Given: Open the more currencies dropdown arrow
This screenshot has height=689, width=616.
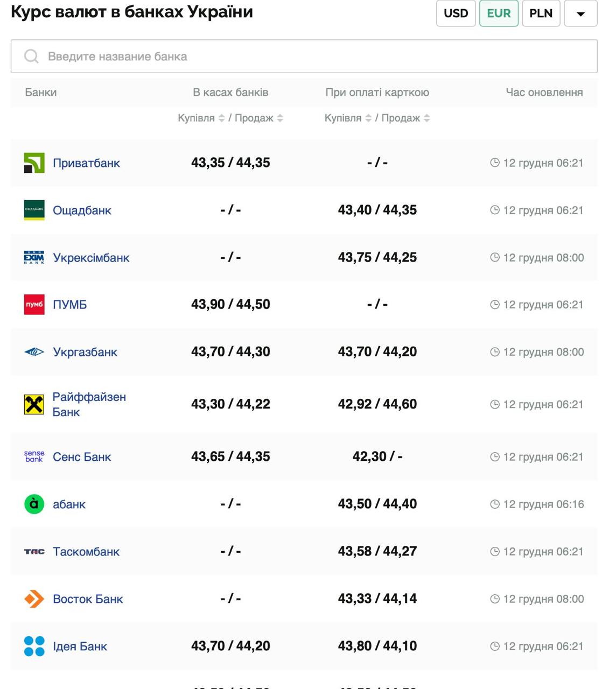Looking at the screenshot, I should click(x=580, y=13).
